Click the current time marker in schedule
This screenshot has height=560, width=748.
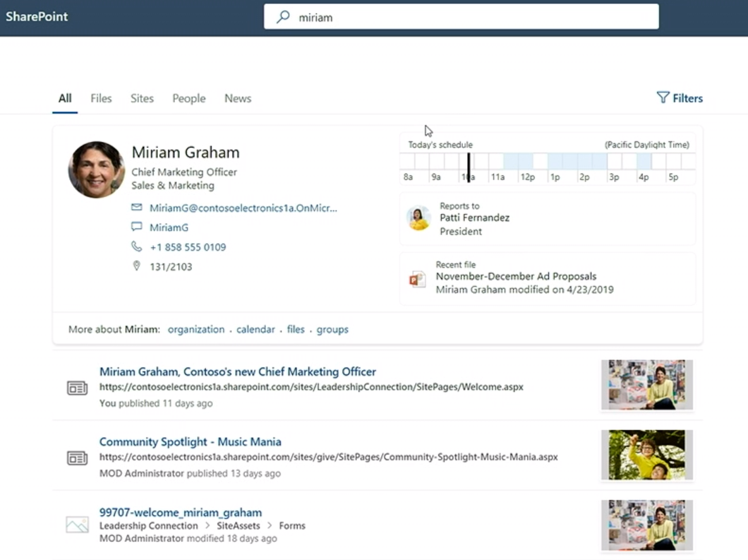pyautogui.click(x=468, y=167)
